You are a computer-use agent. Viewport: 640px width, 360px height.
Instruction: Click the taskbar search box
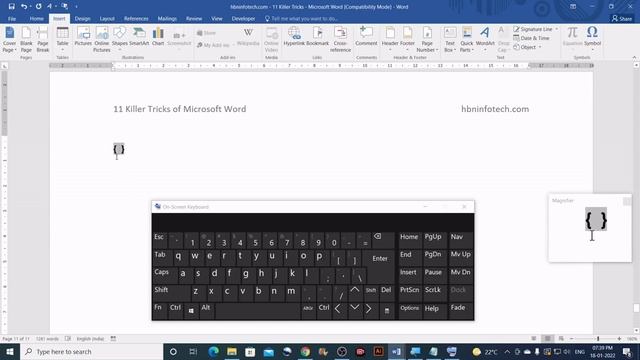pos(91,351)
